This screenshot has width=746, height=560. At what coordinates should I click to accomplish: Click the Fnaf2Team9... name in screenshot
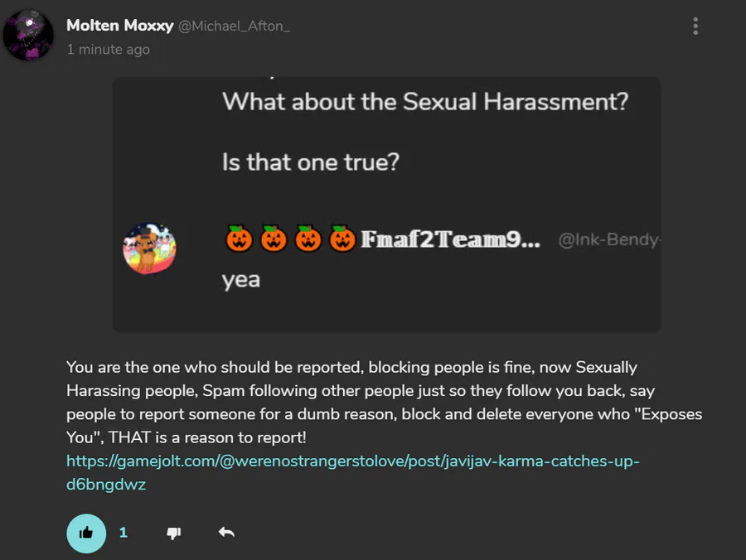[x=450, y=240]
